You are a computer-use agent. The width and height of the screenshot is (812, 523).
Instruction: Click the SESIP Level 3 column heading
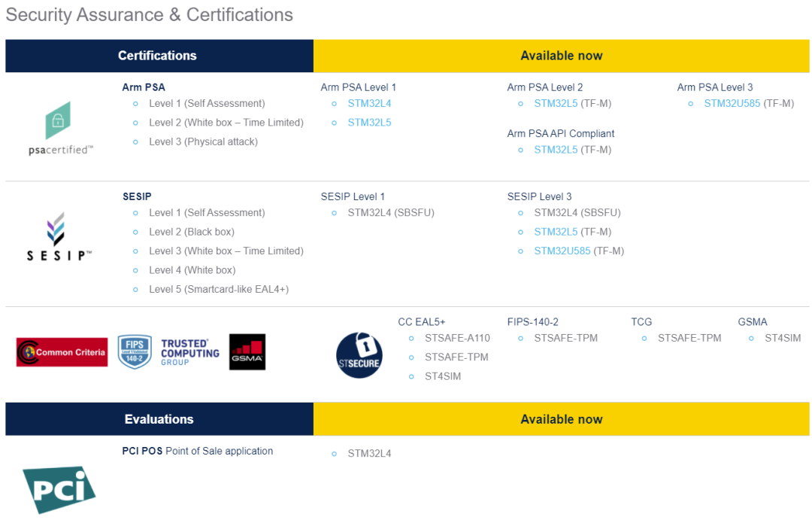[539, 196]
